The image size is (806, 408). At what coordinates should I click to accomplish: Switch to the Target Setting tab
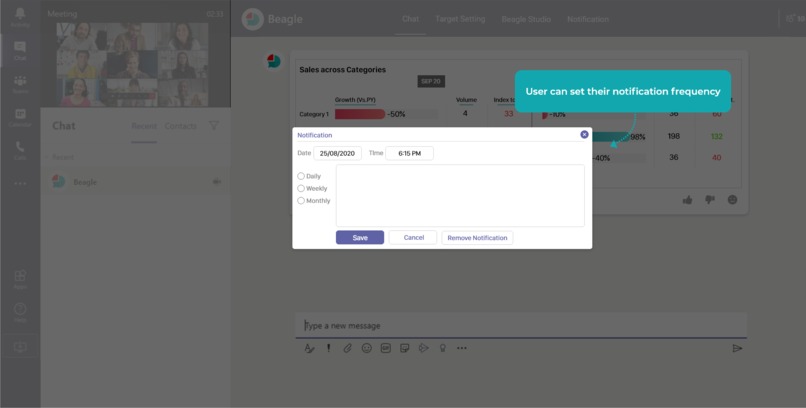pos(460,19)
